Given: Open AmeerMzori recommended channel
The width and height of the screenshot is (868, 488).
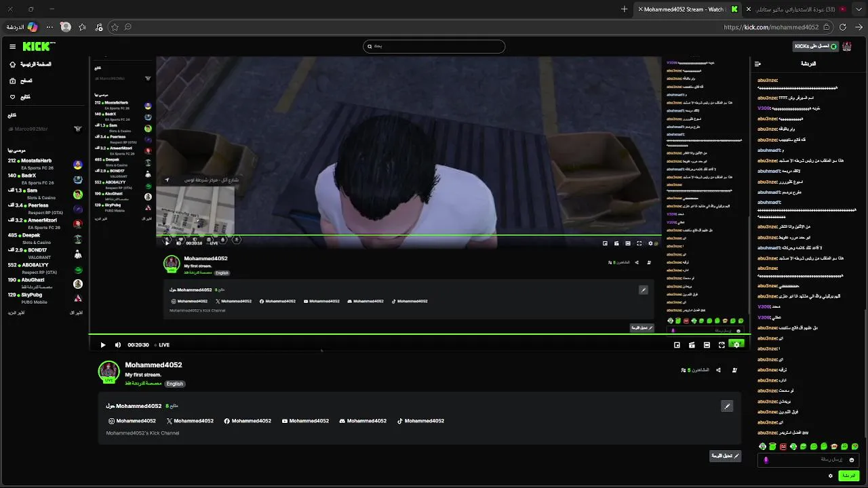Looking at the screenshot, I should pos(45,224).
